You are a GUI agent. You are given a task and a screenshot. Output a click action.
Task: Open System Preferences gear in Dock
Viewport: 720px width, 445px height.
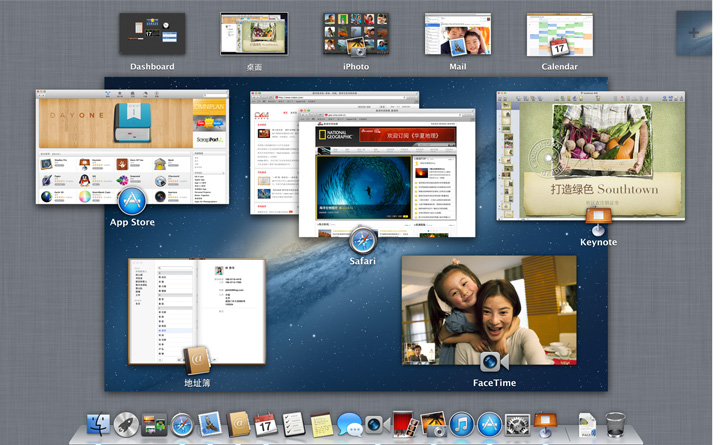[x=517, y=424]
